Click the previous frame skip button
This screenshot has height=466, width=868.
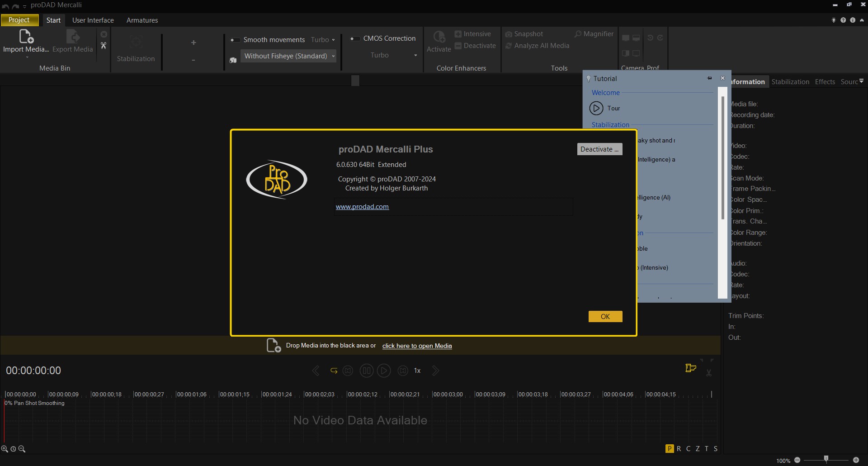pyautogui.click(x=348, y=371)
